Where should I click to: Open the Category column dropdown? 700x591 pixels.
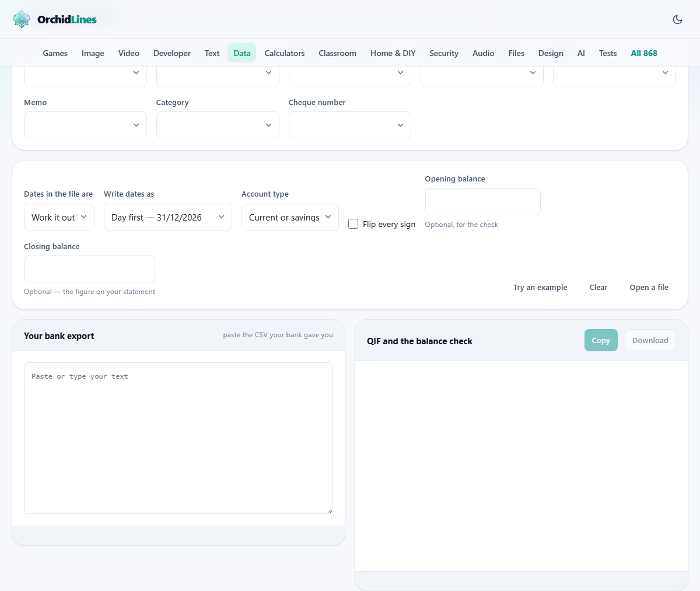(x=218, y=125)
